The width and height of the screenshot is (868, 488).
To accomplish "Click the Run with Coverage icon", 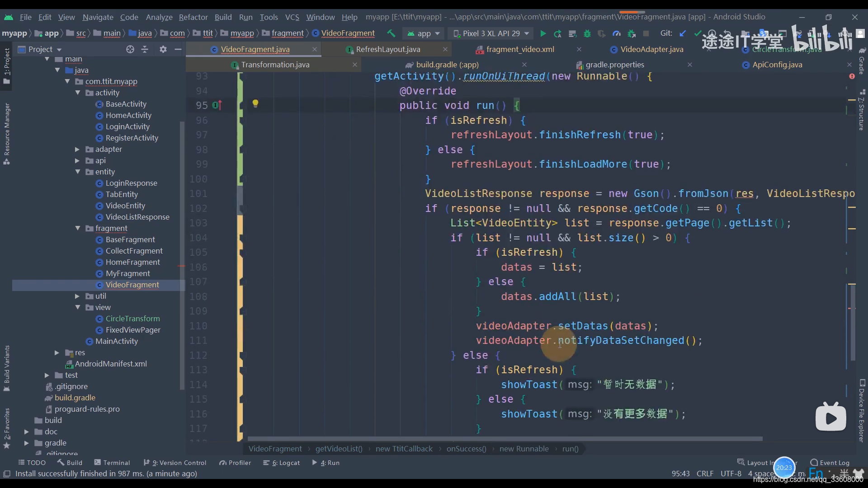I will pos(602,33).
